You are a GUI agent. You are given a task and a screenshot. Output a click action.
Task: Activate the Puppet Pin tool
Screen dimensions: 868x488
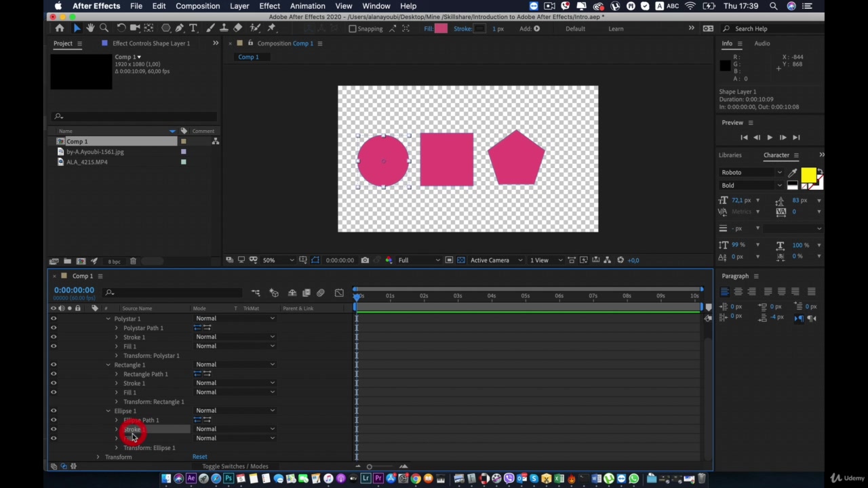271,28
